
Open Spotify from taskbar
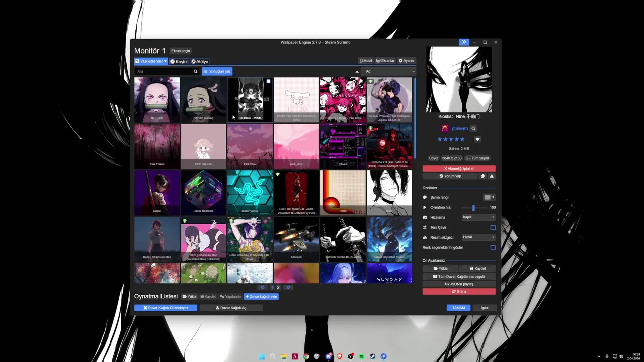click(x=361, y=356)
